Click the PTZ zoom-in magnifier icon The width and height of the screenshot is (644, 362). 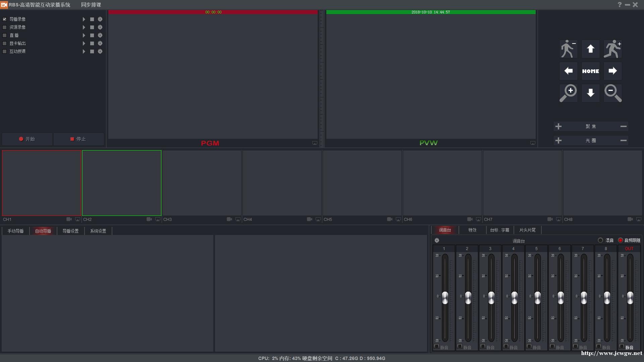tap(568, 93)
